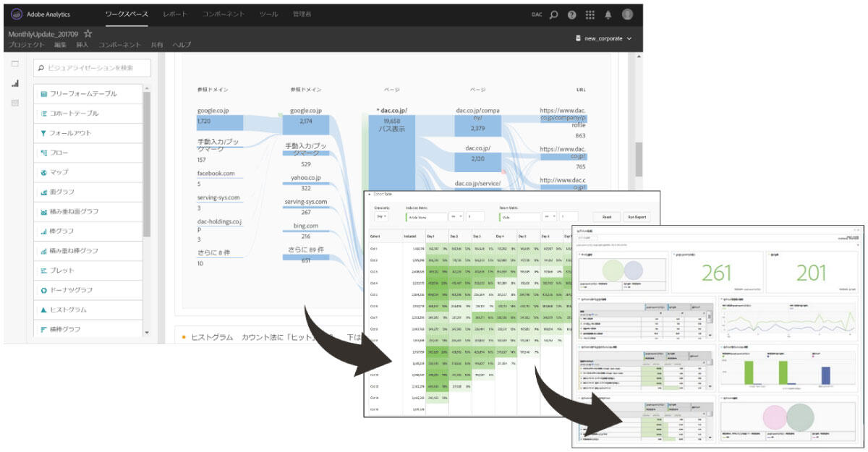The width and height of the screenshot is (868, 452).
Task: Select the 積み重ね棒グラフ visualization
Action: (x=88, y=250)
